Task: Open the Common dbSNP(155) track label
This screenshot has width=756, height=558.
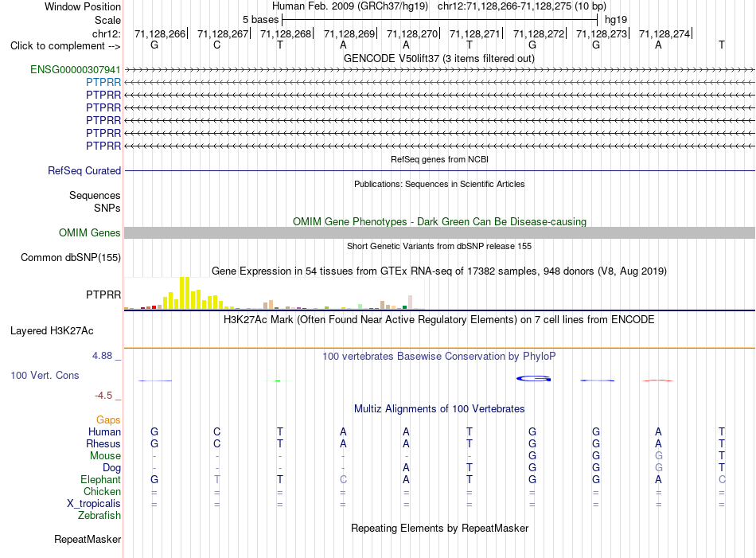Action: click(x=71, y=258)
